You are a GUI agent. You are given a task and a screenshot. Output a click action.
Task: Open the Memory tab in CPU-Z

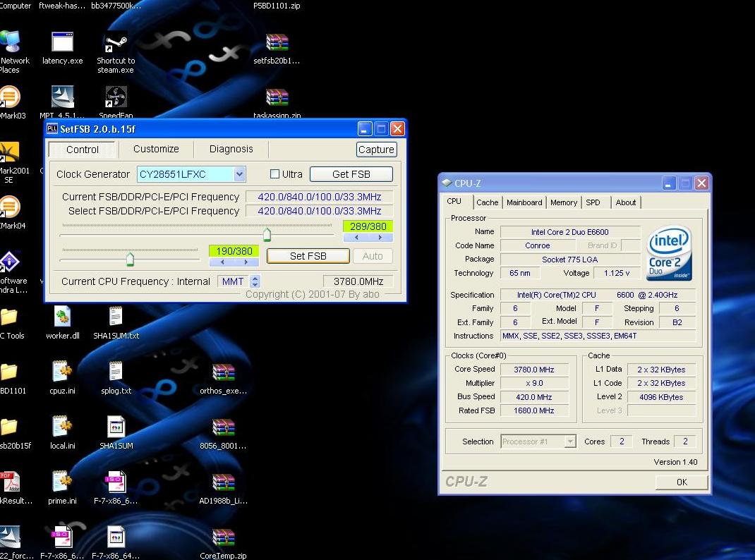tap(564, 202)
